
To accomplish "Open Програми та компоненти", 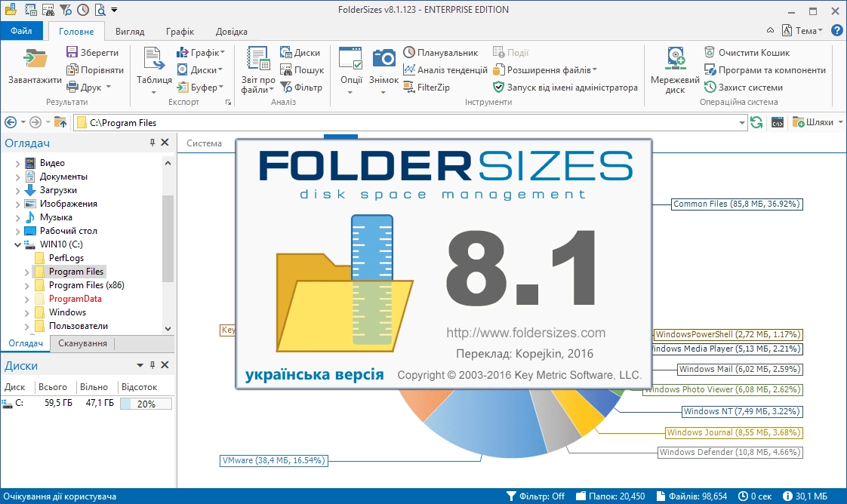I will pyautogui.click(x=765, y=69).
